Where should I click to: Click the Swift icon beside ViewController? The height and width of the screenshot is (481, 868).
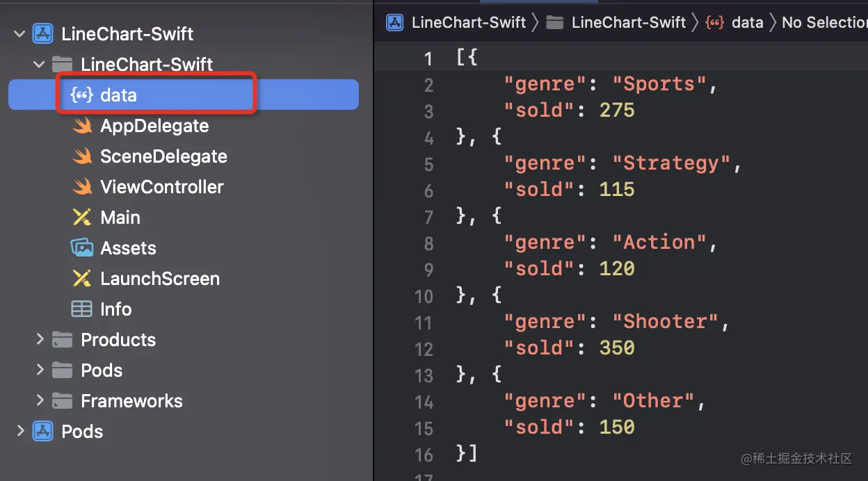click(82, 187)
